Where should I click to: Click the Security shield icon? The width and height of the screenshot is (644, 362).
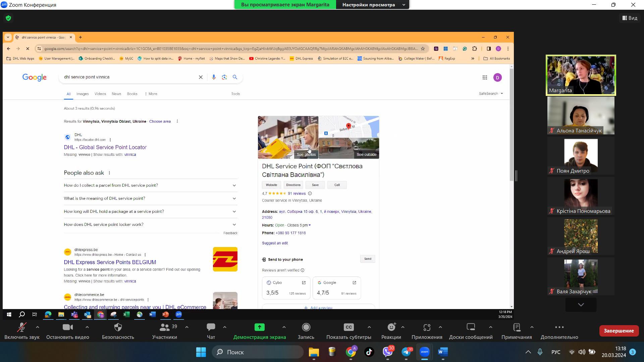pyautogui.click(x=118, y=327)
